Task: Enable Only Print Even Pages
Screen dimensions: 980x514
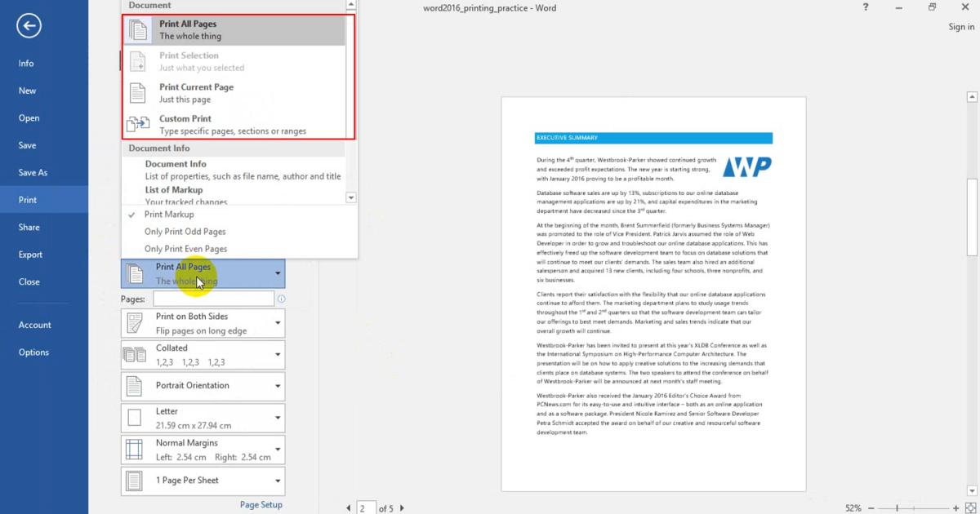Action: tap(185, 249)
